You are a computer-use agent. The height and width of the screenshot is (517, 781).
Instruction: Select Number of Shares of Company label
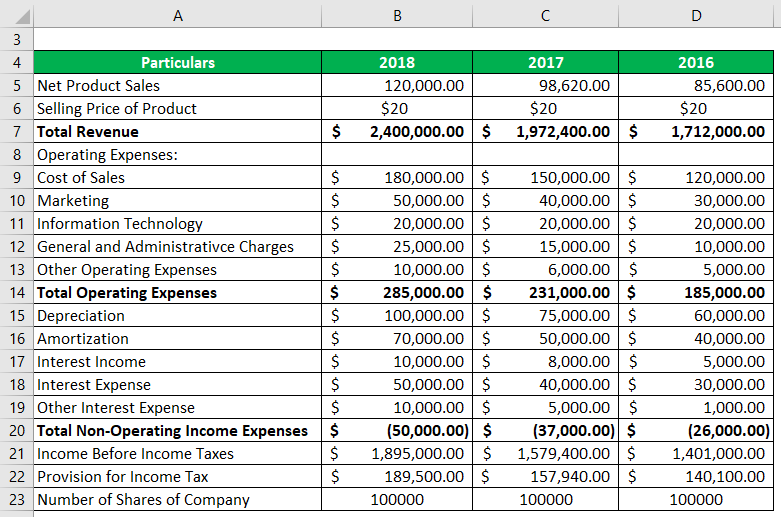(x=177, y=500)
